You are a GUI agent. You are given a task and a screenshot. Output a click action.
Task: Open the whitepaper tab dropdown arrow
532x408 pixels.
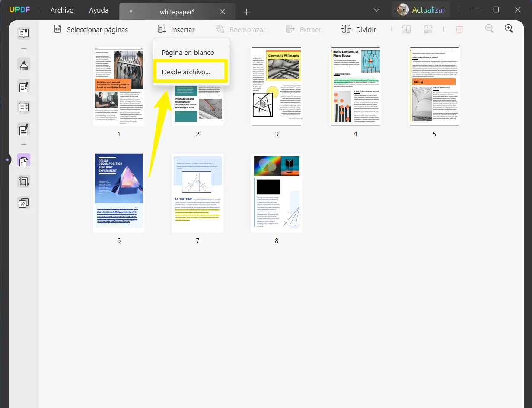coord(131,12)
